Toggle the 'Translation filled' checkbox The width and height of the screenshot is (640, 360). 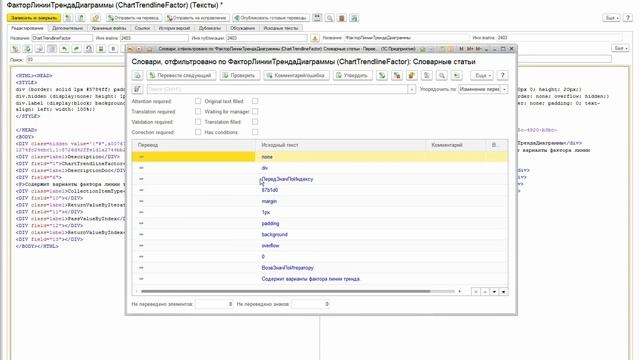tap(255, 122)
